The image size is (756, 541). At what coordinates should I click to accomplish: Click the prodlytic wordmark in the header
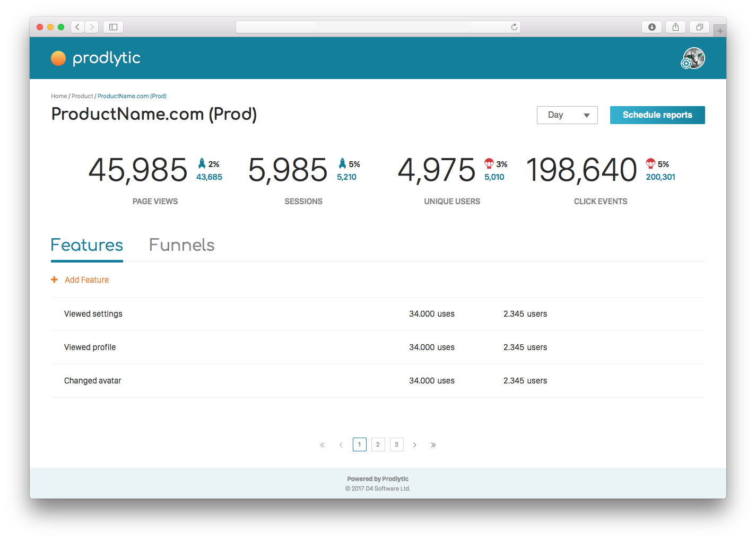point(107,58)
